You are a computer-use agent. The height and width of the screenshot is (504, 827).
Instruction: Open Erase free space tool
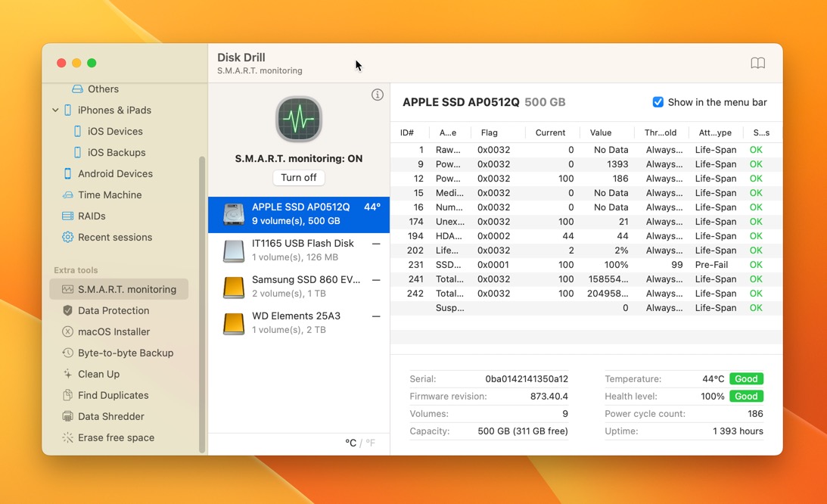[116, 437]
